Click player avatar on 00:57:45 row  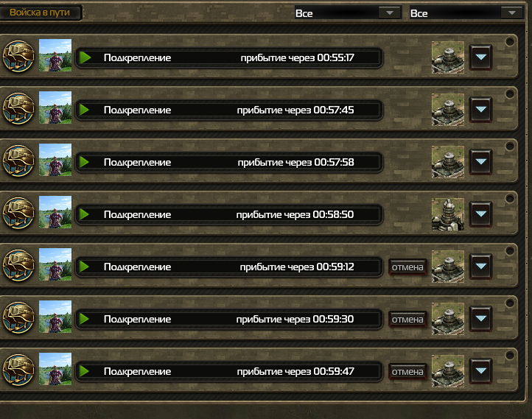(55, 108)
